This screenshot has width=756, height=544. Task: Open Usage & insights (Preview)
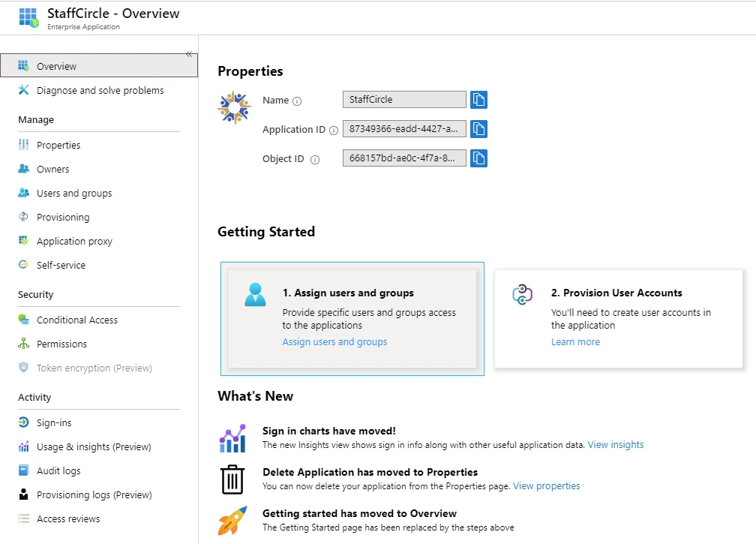(x=94, y=446)
